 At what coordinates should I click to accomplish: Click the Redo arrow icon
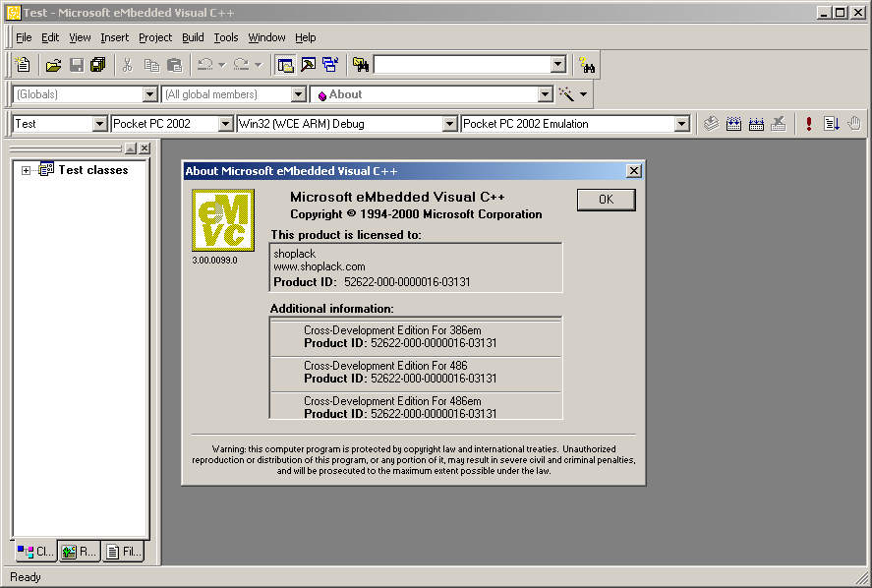point(242,65)
